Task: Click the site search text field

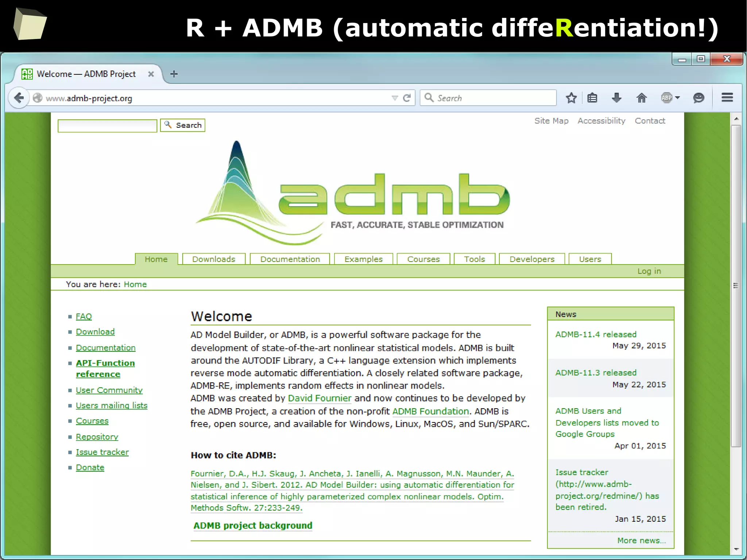Action: [x=107, y=125]
